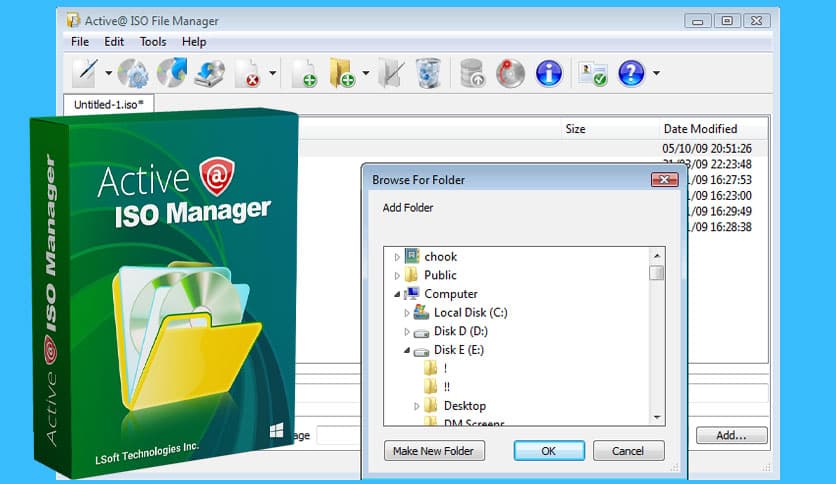This screenshot has width=836, height=484.
Task: Select the folder named !! in tree
Action: pos(447,388)
